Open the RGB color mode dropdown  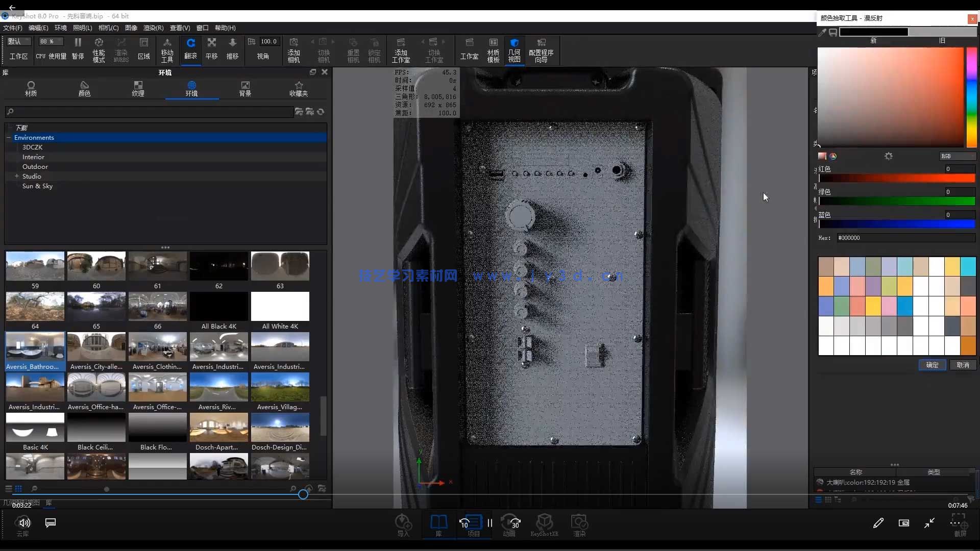click(x=957, y=156)
